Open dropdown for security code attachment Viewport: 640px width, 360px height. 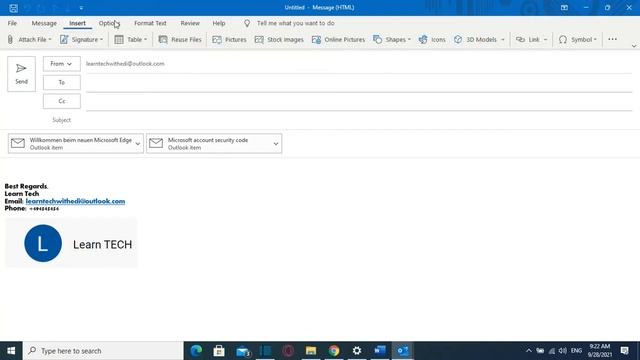coord(276,144)
